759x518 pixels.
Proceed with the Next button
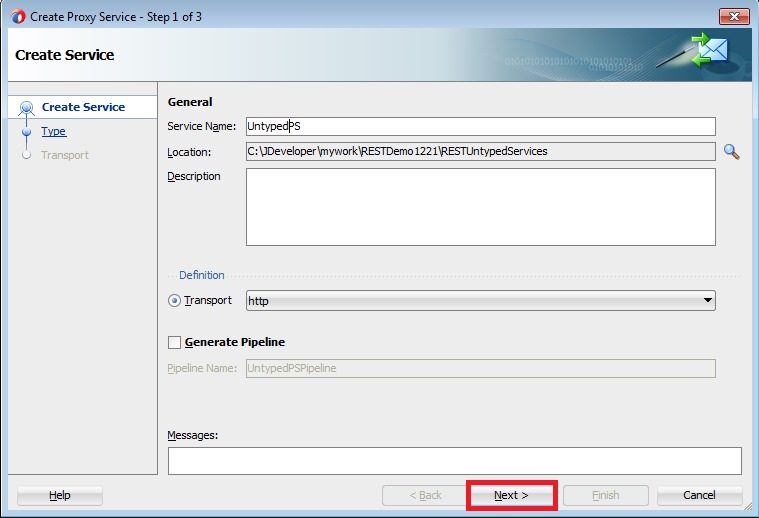[x=511, y=495]
